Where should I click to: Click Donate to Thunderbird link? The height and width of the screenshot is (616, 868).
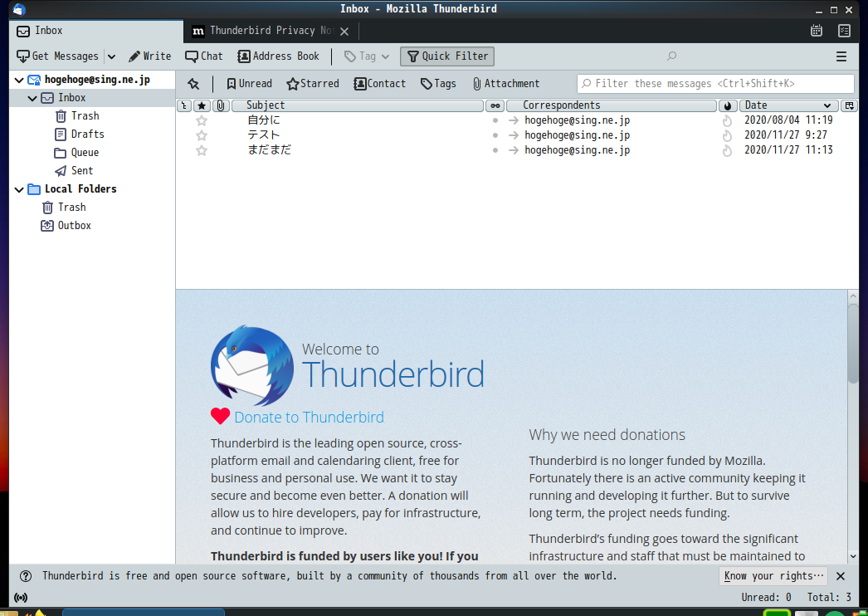(x=309, y=417)
